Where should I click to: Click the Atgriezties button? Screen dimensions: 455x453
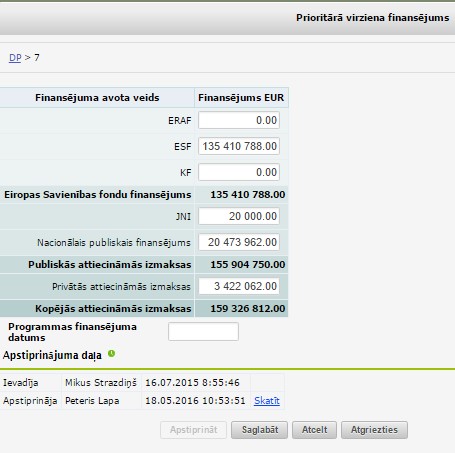(x=374, y=430)
